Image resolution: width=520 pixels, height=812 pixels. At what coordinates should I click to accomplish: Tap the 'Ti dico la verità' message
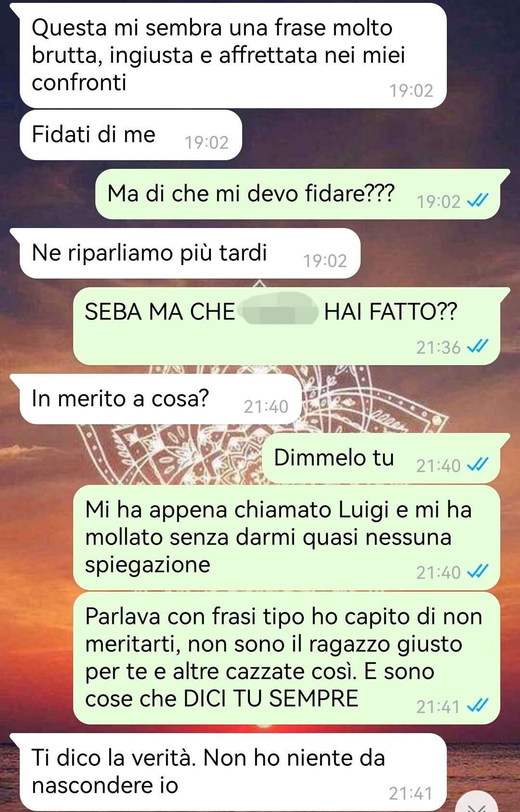coord(233,772)
